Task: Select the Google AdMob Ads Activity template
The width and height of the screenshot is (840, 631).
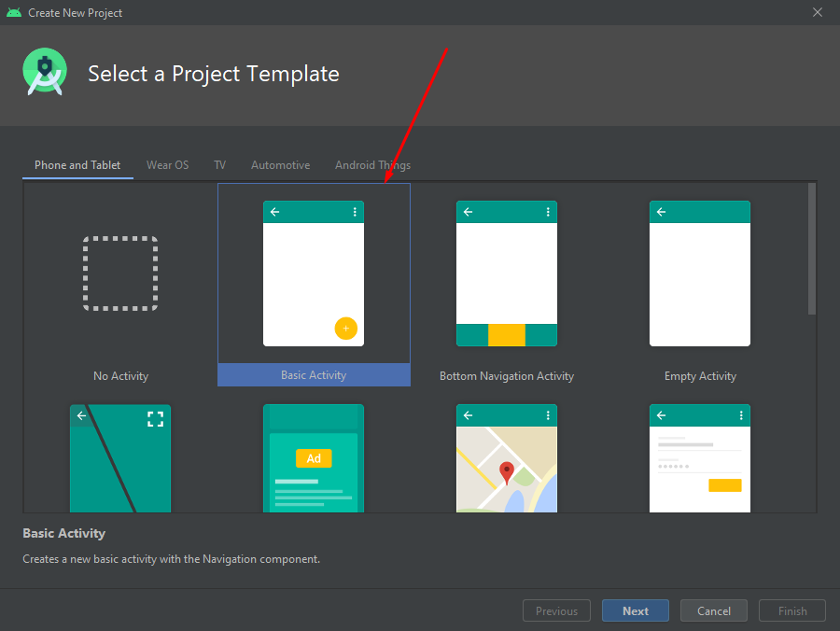Action: (314, 457)
